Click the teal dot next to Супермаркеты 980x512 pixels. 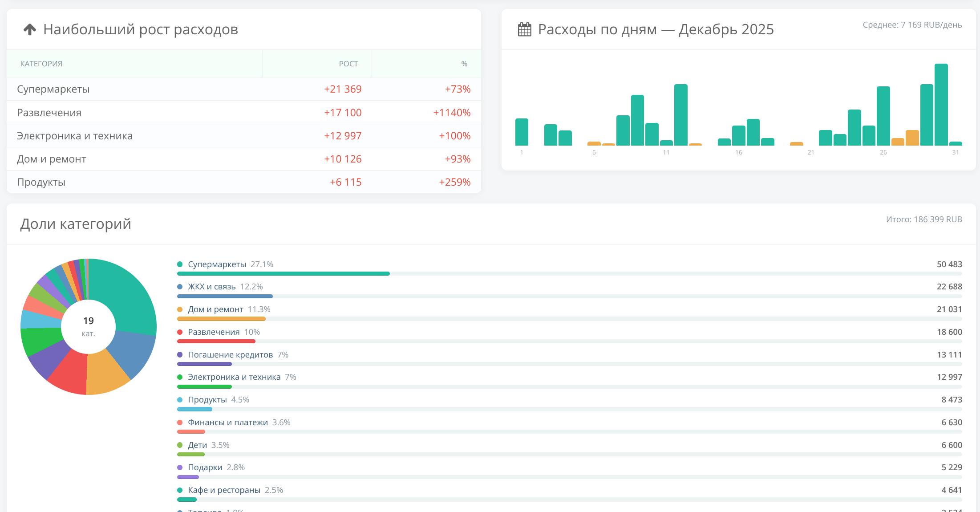point(180,264)
